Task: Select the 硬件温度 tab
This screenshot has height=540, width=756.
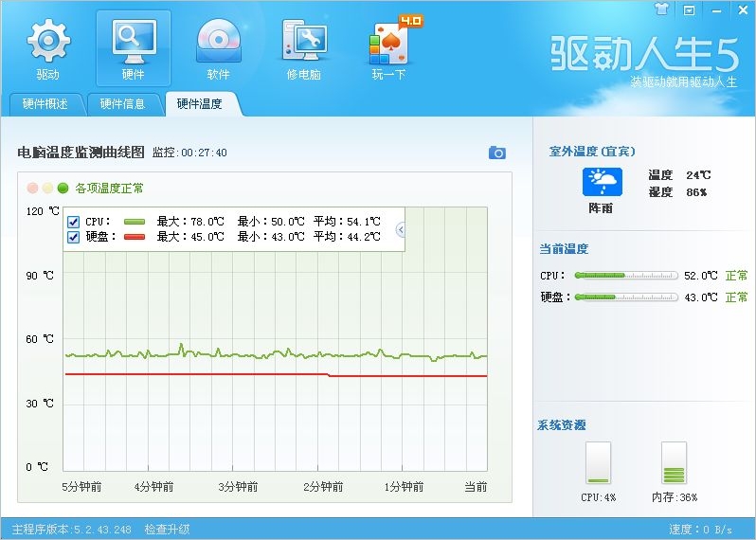Action: [200, 103]
